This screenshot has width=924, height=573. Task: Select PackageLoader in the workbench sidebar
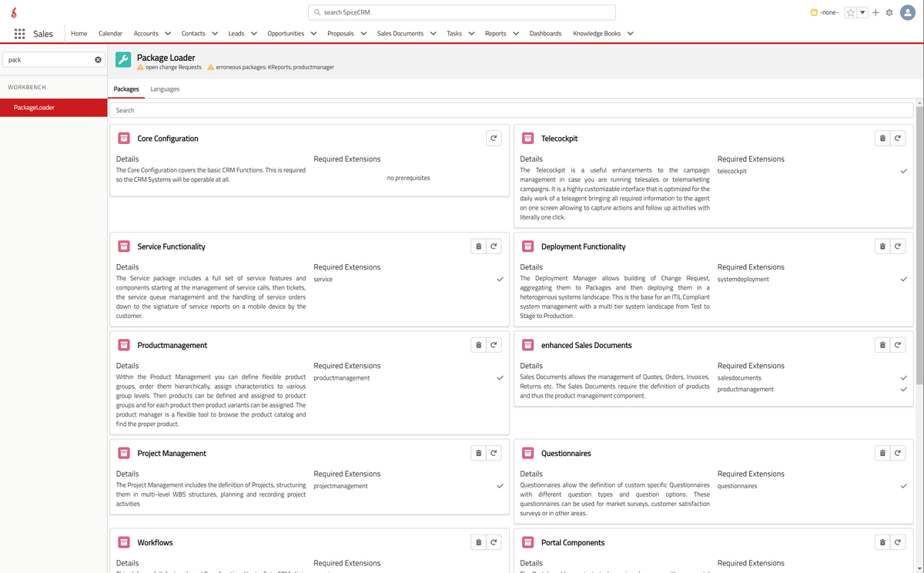point(53,108)
